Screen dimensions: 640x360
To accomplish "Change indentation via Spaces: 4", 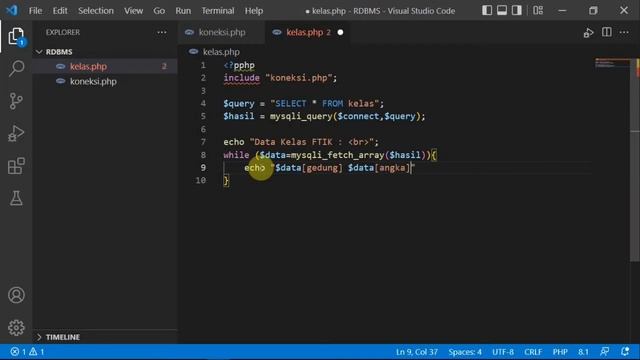I will pos(465,352).
